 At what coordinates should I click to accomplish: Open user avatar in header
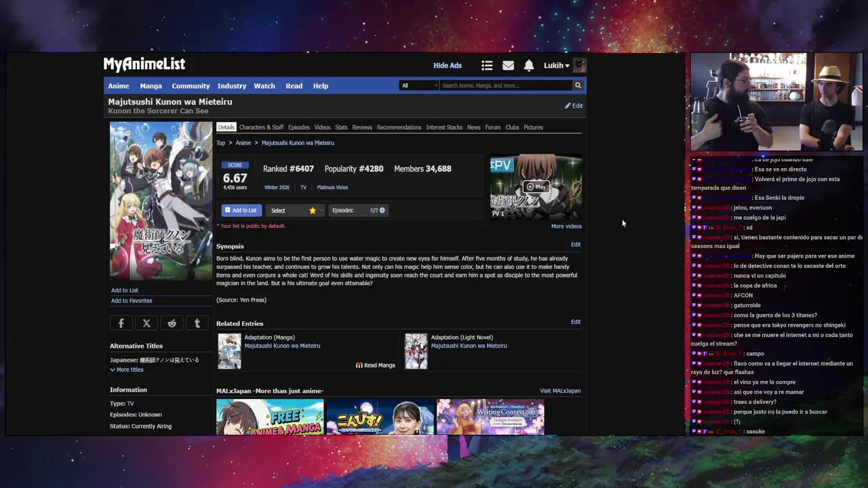coord(580,66)
